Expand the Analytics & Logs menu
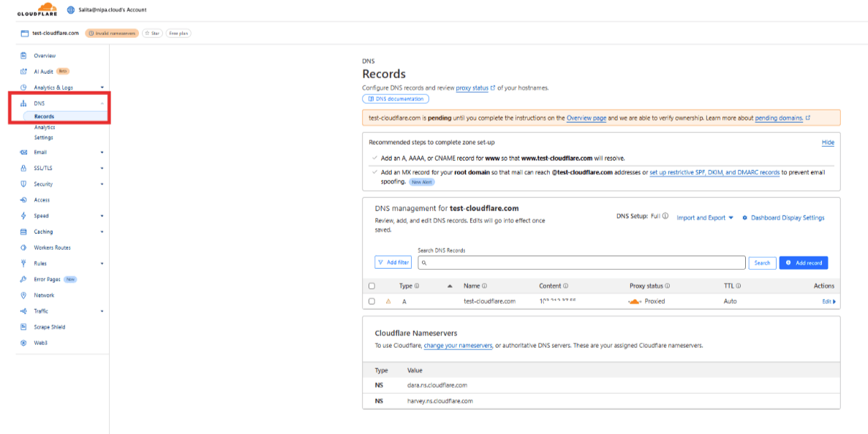Screen dimensions: 868x434 pos(102,88)
